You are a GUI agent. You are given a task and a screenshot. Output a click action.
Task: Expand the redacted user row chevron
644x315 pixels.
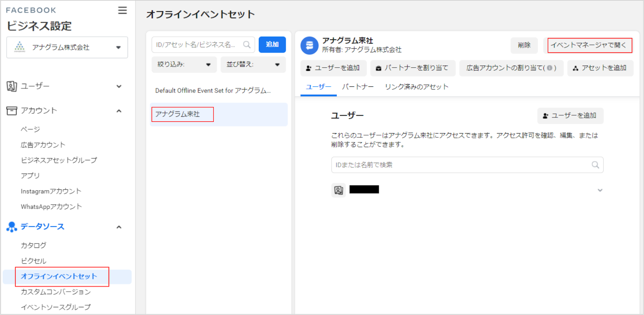(x=600, y=190)
